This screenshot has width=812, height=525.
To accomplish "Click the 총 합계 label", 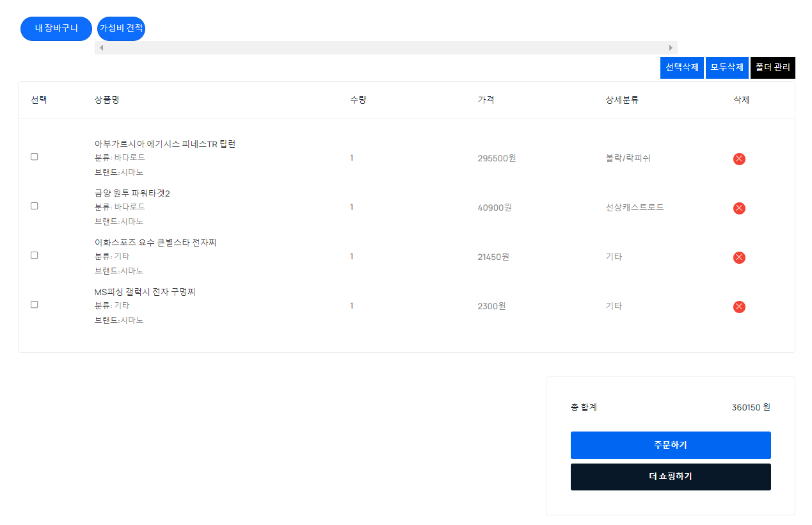I will click(584, 407).
